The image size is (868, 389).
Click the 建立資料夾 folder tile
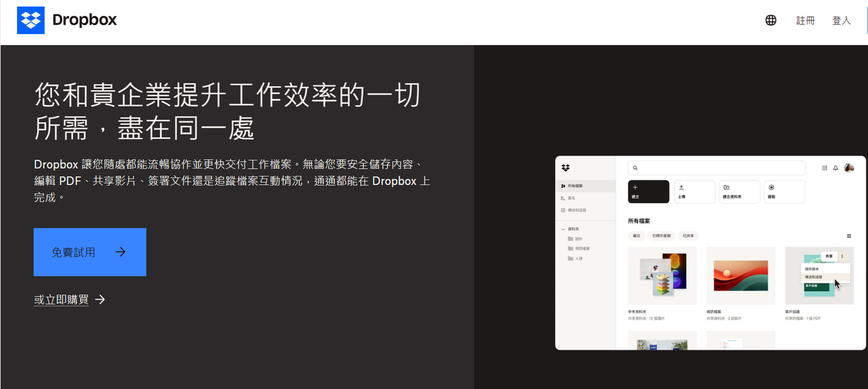(739, 192)
